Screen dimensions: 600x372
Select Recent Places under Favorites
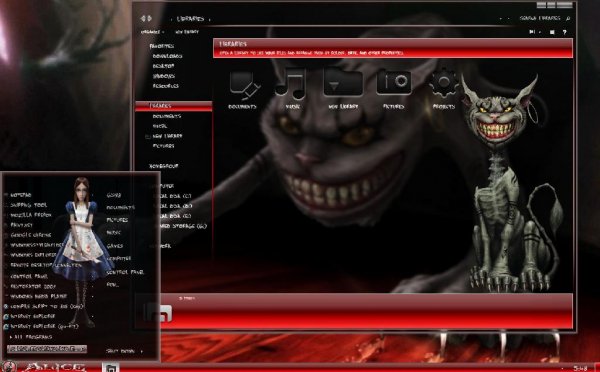click(x=165, y=86)
